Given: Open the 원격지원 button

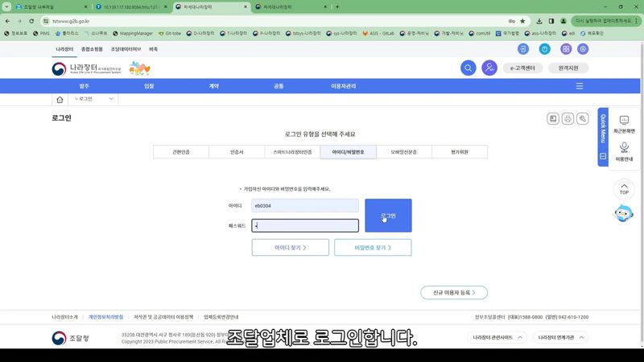Looking at the screenshot, I should pyautogui.click(x=568, y=68).
